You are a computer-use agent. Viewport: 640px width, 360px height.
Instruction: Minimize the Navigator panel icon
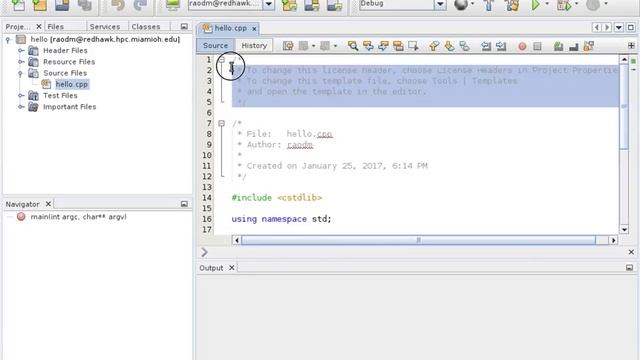(184, 204)
